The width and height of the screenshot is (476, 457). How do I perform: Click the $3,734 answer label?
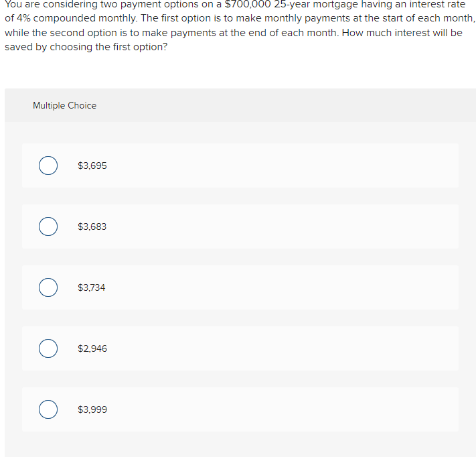pos(91,287)
